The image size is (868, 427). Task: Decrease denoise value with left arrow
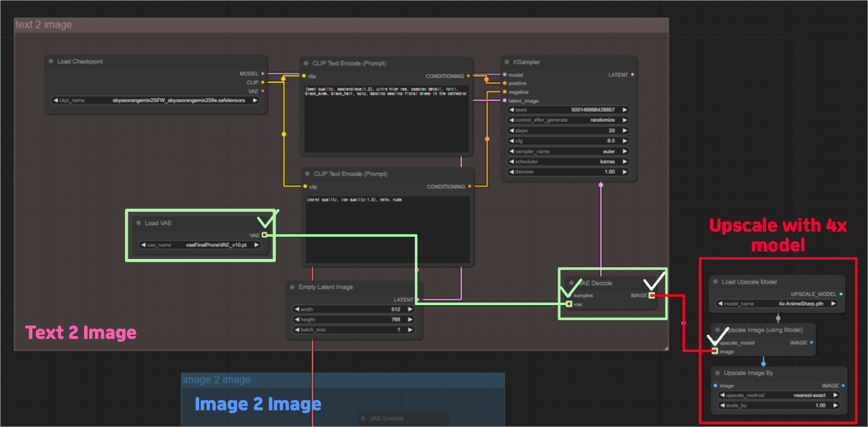click(511, 172)
